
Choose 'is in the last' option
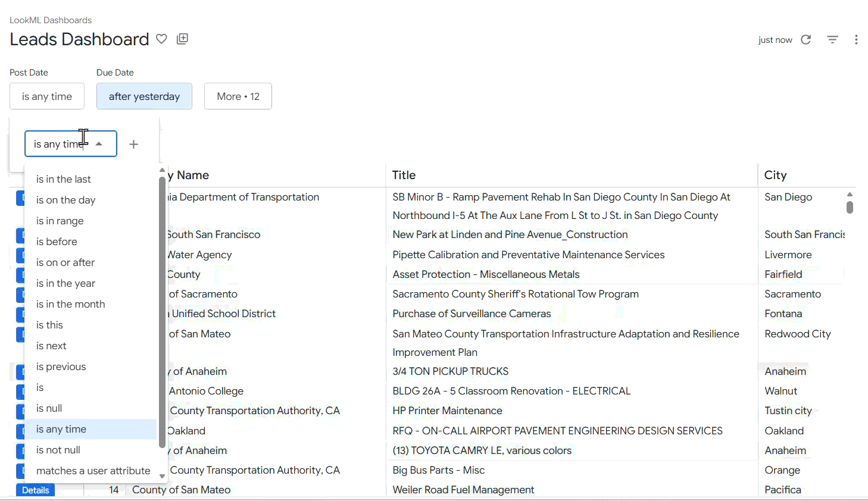[x=90, y=179]
